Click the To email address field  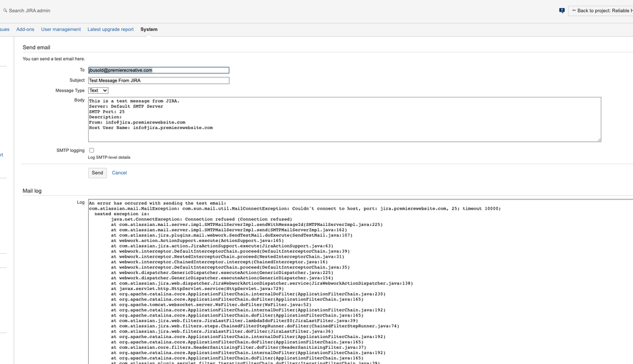[x=158, y=70]
